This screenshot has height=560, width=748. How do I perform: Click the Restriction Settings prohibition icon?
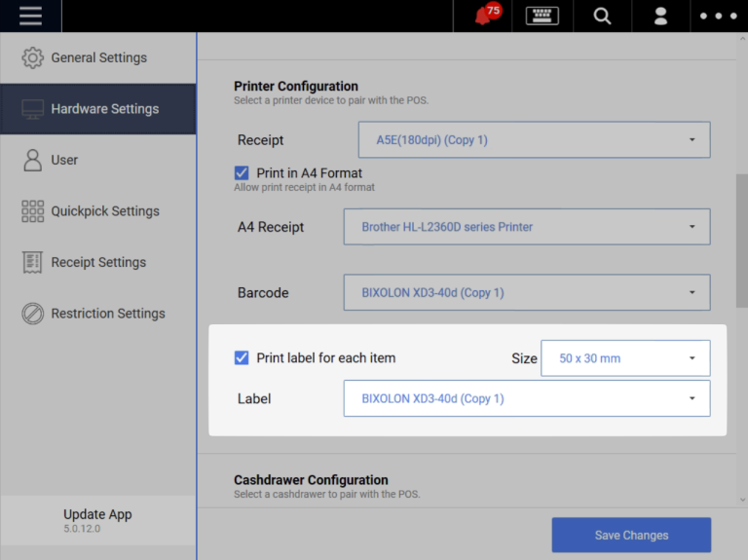click(33, 314)
